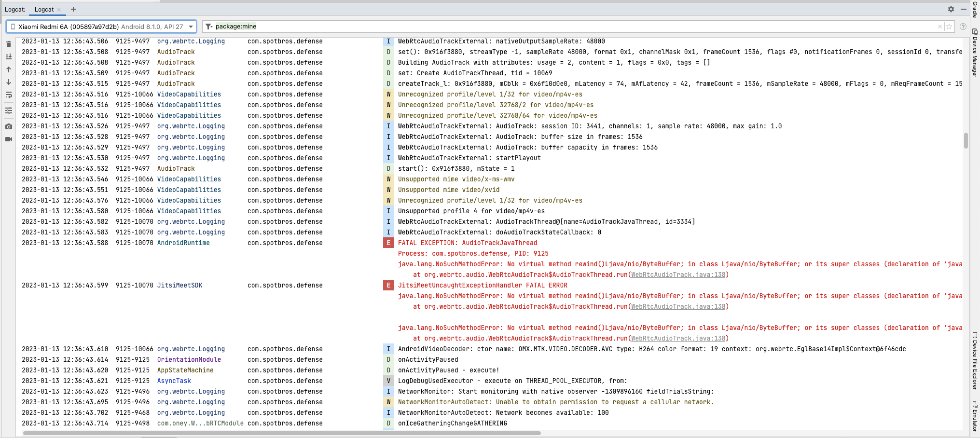
Task: Move down with the next occurrence arrow
Action: point(9,82)
